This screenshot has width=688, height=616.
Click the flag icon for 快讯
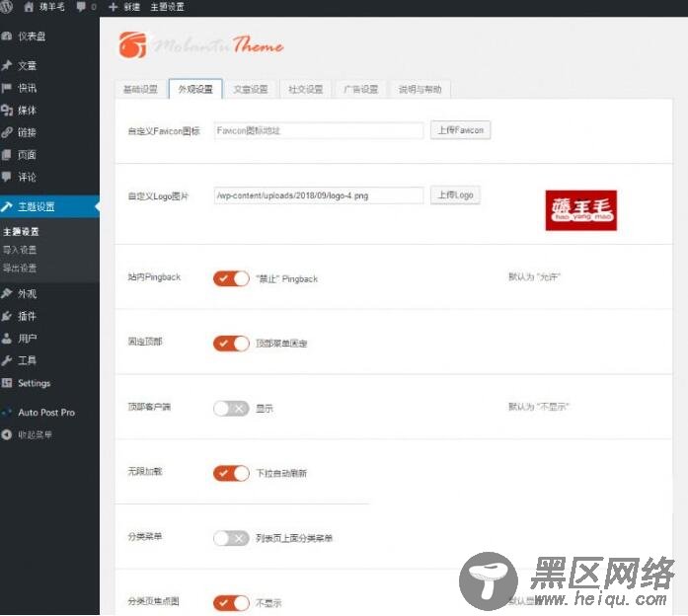click(7, 88)
